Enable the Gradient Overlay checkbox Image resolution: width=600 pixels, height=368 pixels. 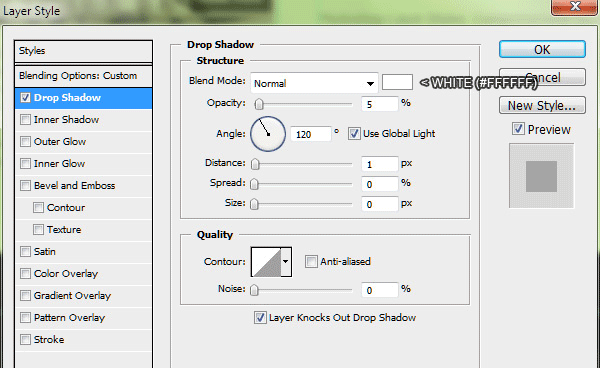click(25, 296)
